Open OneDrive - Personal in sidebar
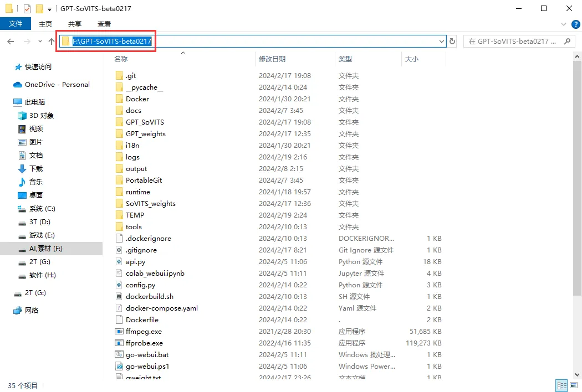This screenshot has width=582, height=392. tap(52, 85)
